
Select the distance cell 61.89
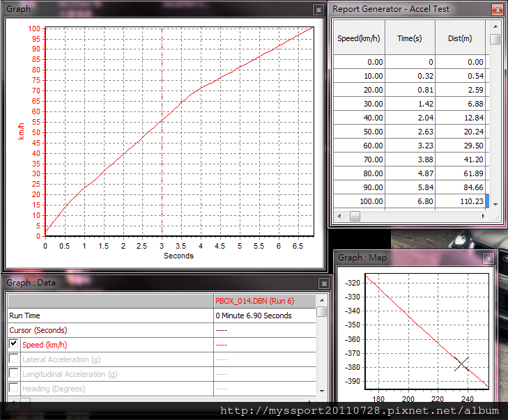pos(460,173)
